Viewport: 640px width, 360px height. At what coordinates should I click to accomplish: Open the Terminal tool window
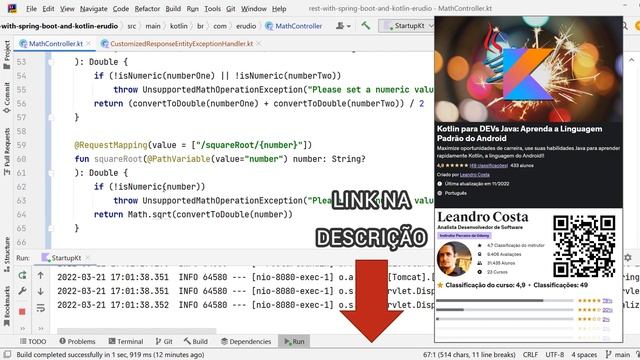click(126, 341)
